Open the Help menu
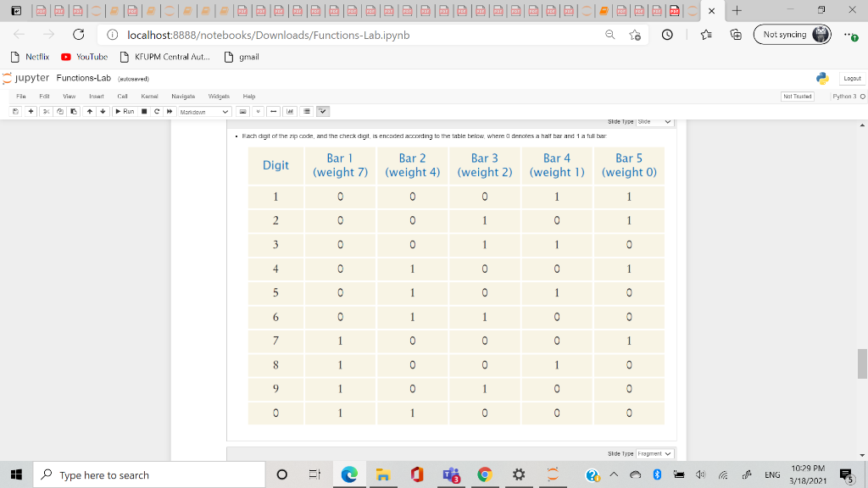The height and width of the screenshot is (488, 868). click(249, 97)
